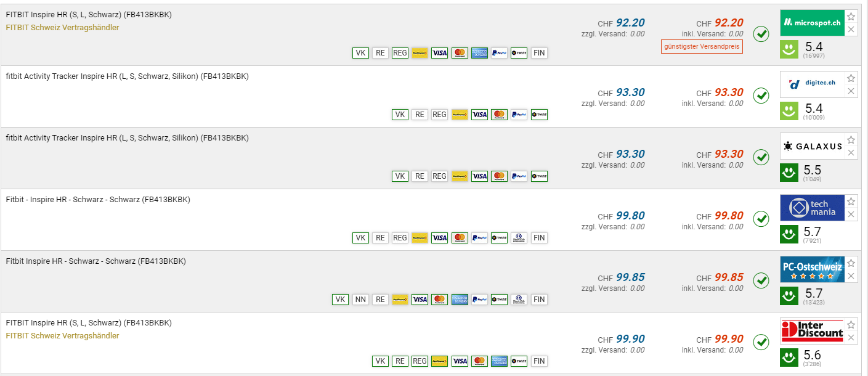Click the TWINT icon in the Interdiscount row
868x376 pixels.
point(519,361)
